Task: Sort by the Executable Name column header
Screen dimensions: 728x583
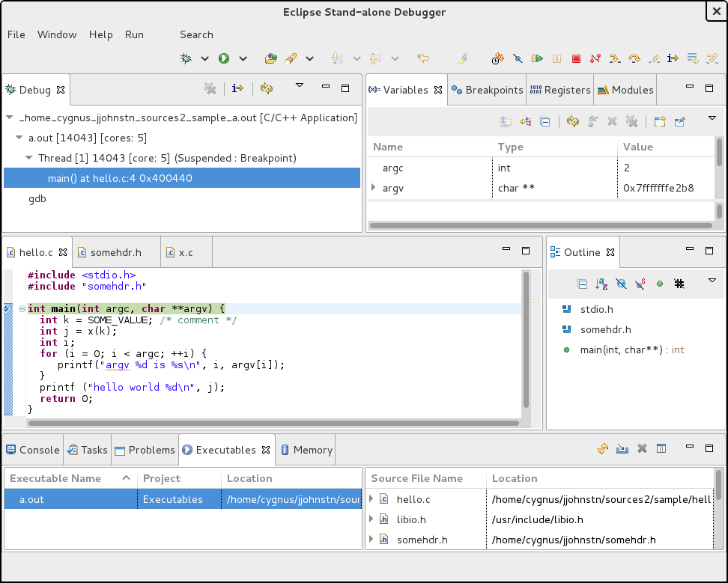Action: point(70,478)
